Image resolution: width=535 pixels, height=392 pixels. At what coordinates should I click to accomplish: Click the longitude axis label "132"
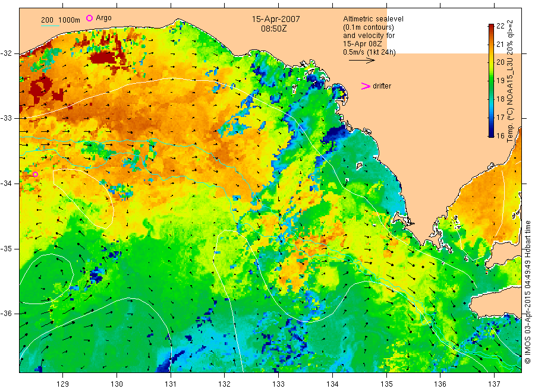coord(225,384)
